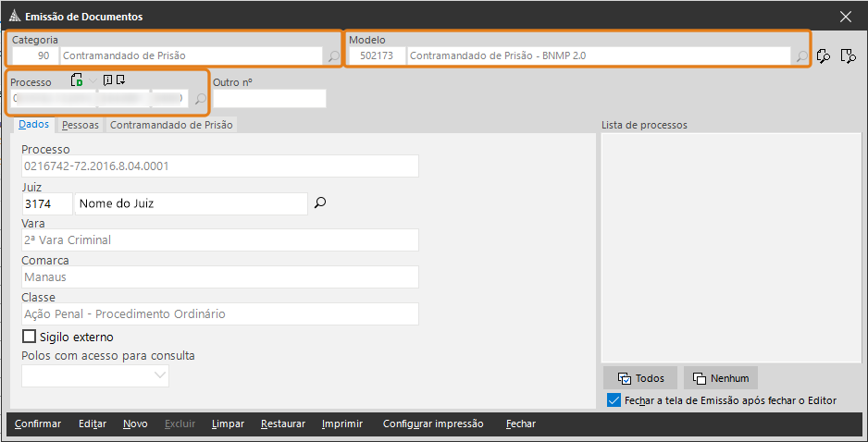Click the Modelo code field 502173
868x442 pixels.
tap(377, 55)
